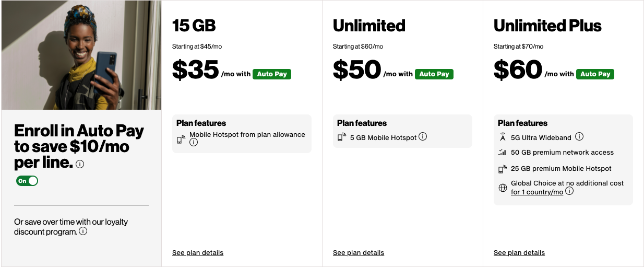Open See plan details for 15 GB plan

(x=198, y=253)
